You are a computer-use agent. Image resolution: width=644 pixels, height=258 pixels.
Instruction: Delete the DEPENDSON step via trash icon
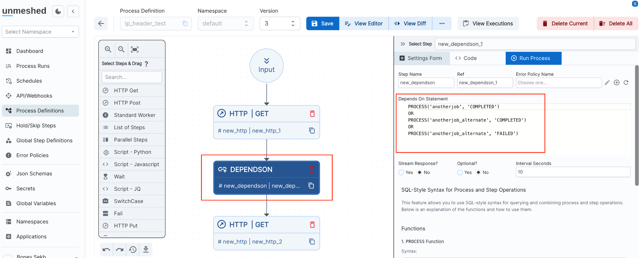coord(311,170)
